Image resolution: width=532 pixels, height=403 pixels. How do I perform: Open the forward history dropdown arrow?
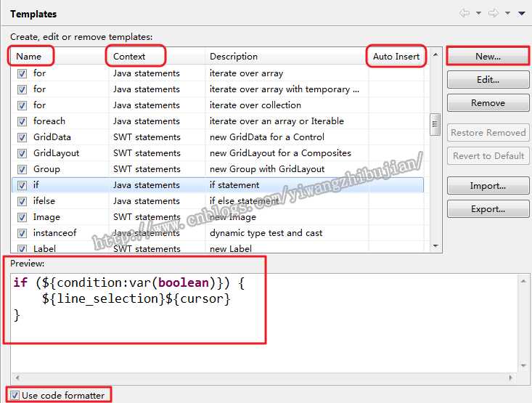tap(507, 13)
